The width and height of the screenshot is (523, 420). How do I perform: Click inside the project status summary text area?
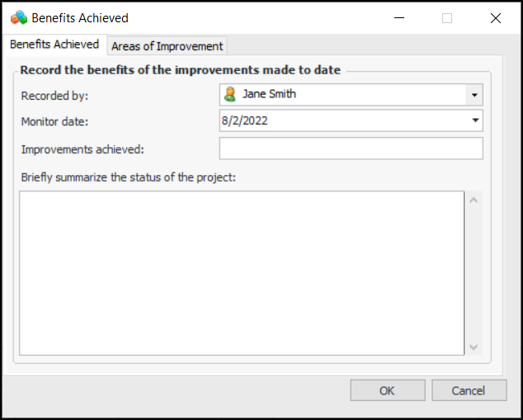[x=242, y=273]
